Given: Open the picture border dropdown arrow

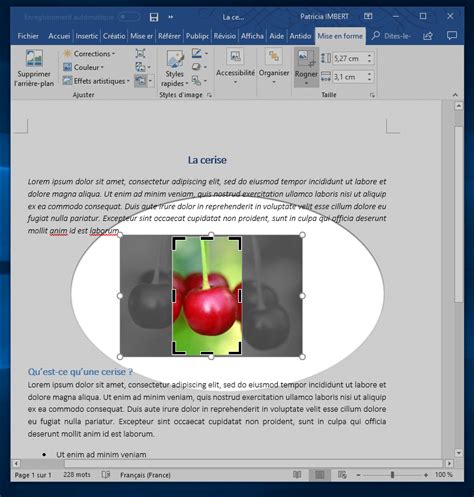Looking at the screenshot, I should [206, 54].
